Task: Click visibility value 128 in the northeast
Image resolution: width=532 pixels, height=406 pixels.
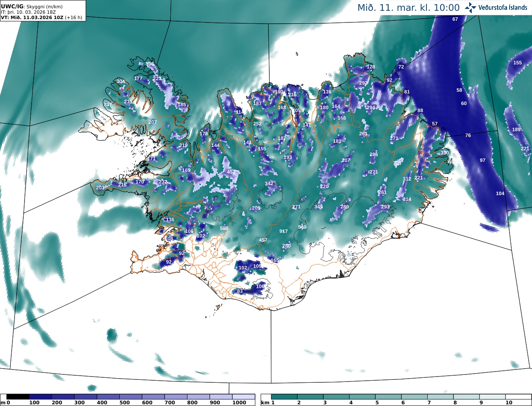Action: [x=371, y=67]
